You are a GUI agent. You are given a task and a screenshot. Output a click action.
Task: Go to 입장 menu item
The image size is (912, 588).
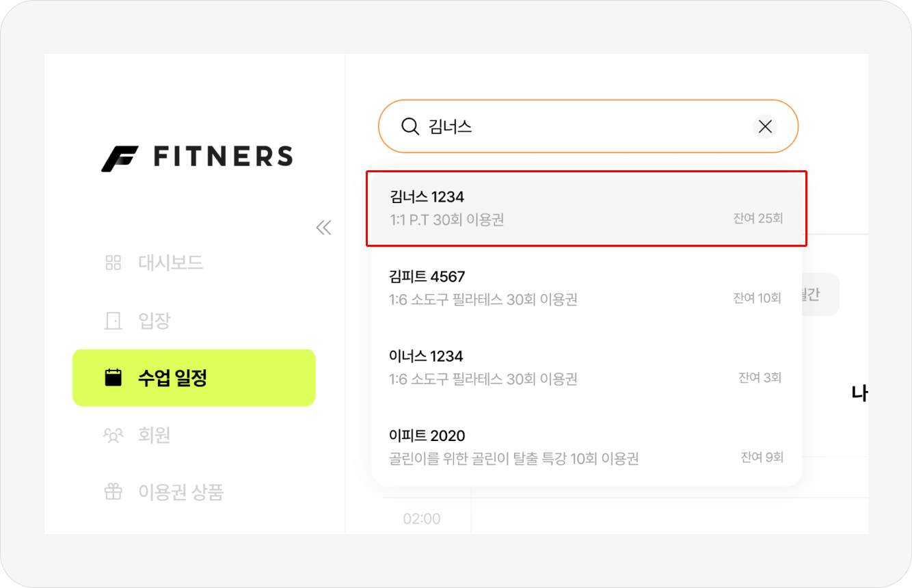point(155,320)
